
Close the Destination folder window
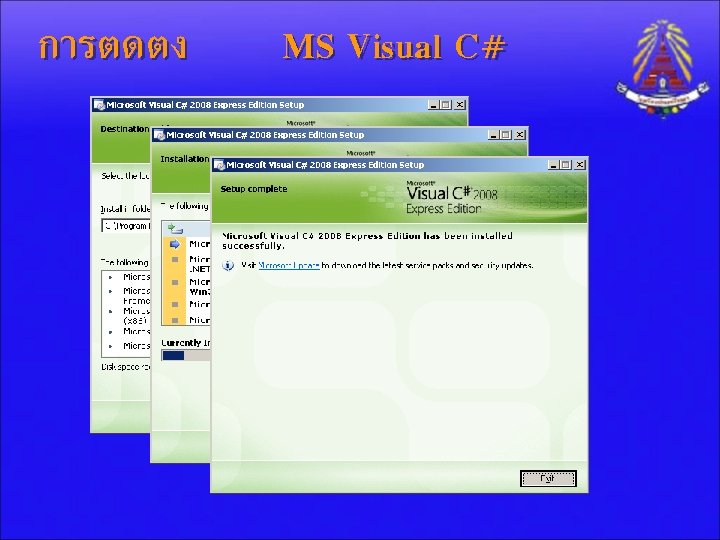460,105
